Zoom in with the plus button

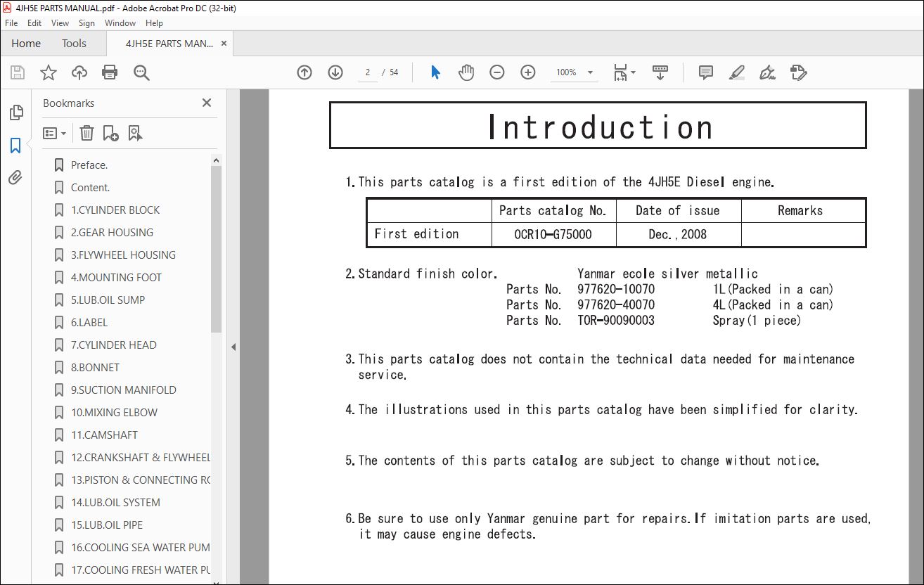point(528,72)
